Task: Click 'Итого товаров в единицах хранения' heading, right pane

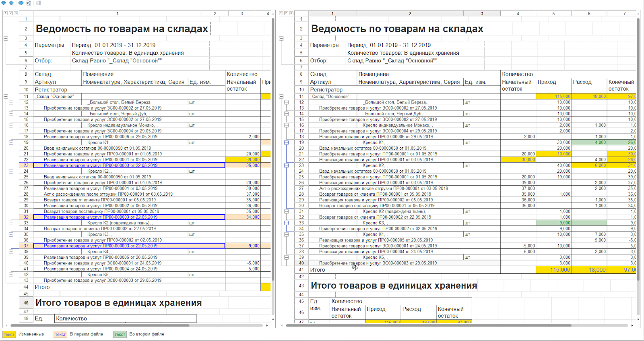Action: (x=394, y=285)
